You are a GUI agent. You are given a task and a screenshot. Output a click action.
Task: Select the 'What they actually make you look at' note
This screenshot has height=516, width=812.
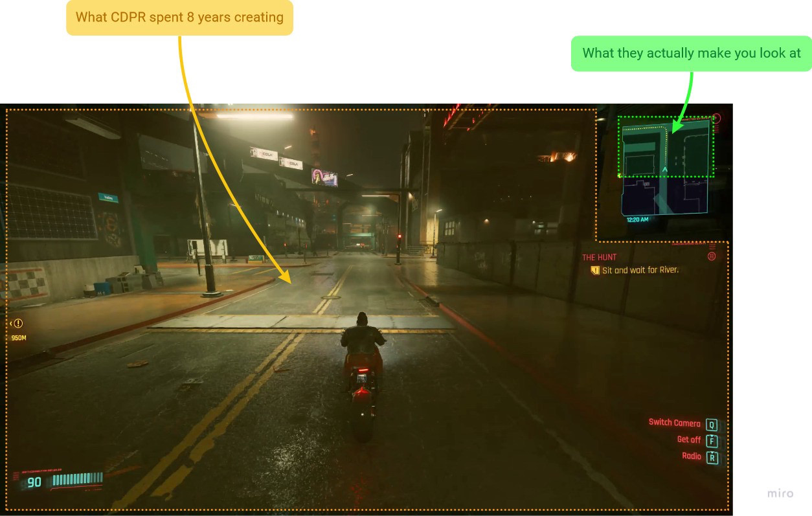691,53
